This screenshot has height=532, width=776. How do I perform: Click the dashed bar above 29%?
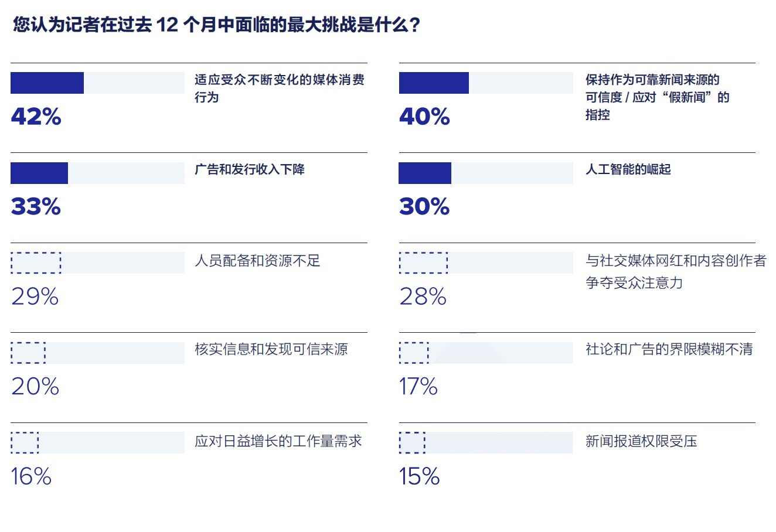point(36,263)
